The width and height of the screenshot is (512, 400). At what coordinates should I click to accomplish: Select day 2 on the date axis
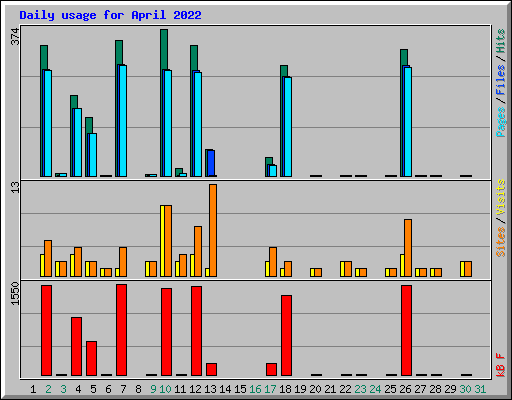[x=48, y=389]
